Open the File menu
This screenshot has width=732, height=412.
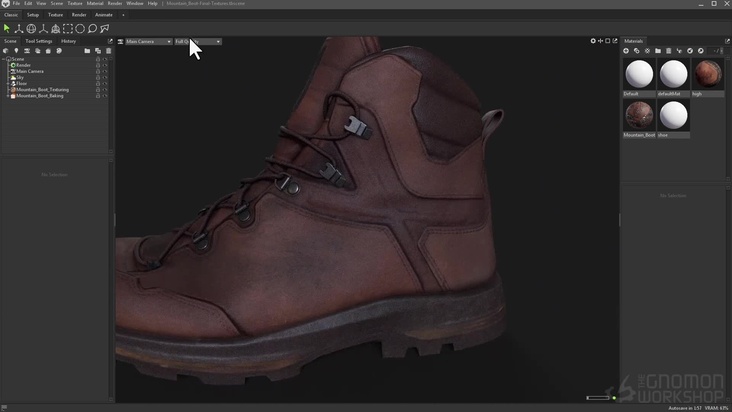(16, 3)
